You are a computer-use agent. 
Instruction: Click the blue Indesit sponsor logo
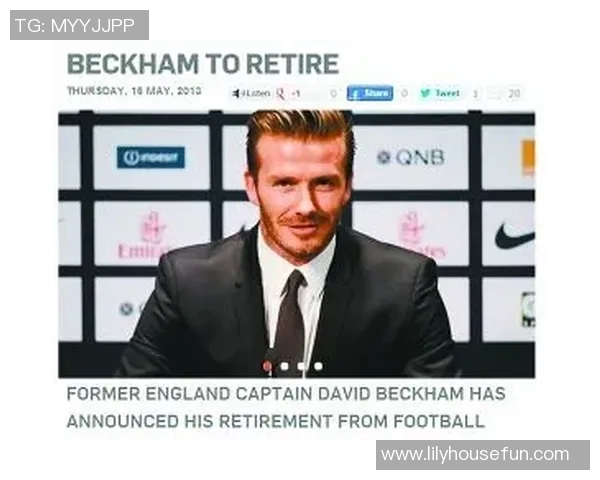coord(151,157)
